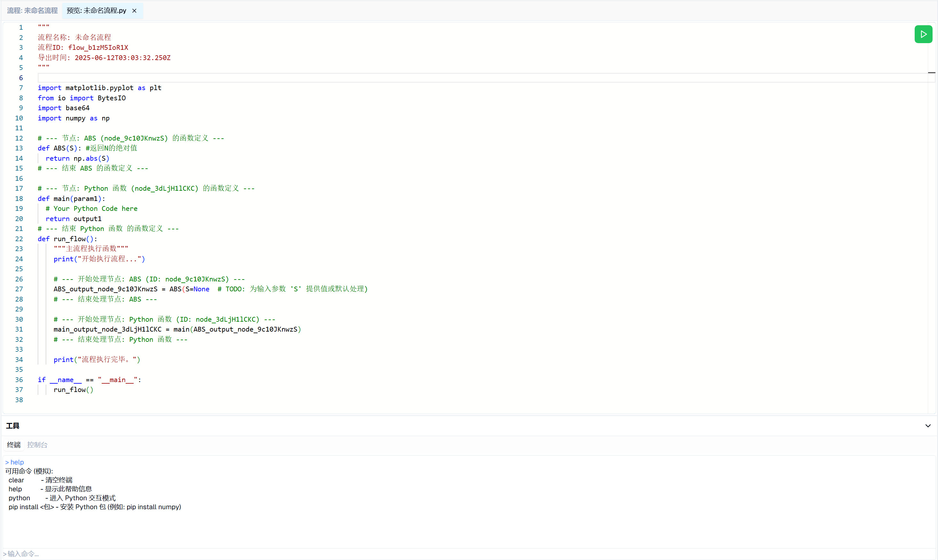Select the 预览: 未命名流程.py tab

[96, 11]
